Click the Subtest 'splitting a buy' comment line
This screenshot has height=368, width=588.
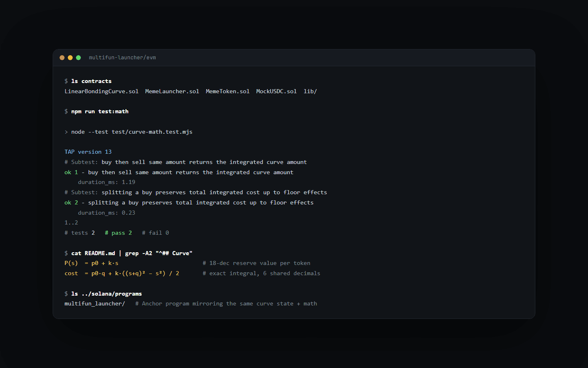click(196, 192)
